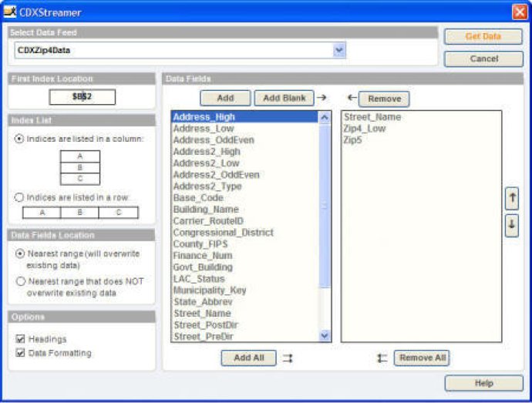Click the Remove button
Screen dimensions: 532x403
pyautogui.click(x=384, y=99)
